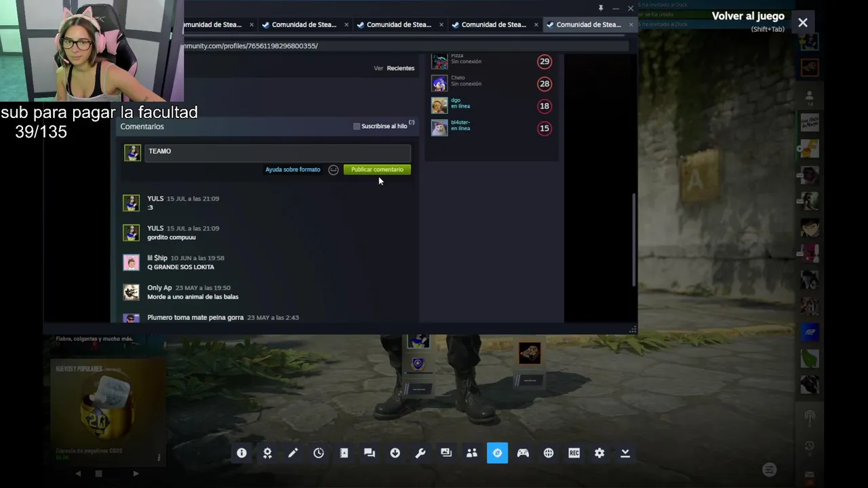
Task: Click the level 15 badge next to bl4ster-
Action: (545, 128)
